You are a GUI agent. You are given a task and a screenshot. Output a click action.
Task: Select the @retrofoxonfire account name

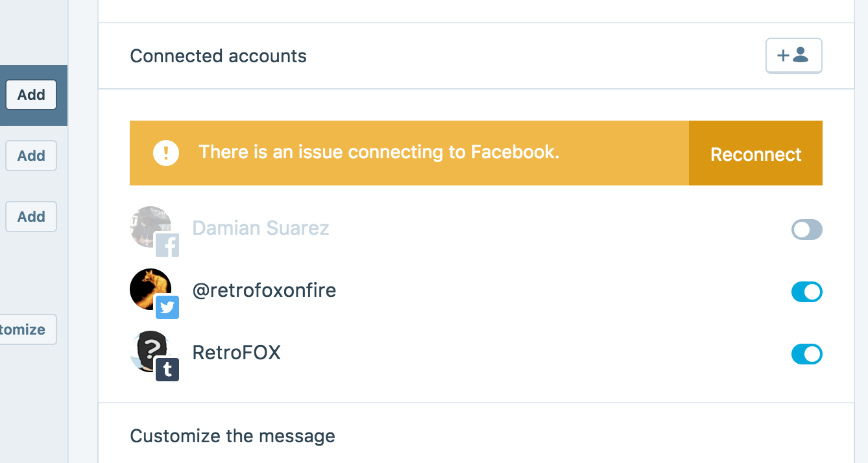pyautogui.click(x=264, y=290)
